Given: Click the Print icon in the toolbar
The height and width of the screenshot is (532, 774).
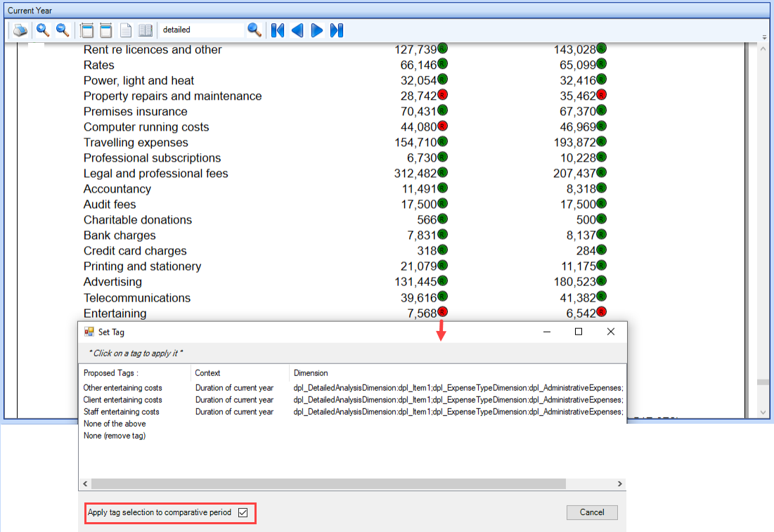Looking at the screenshot, I should pos(20,30).
